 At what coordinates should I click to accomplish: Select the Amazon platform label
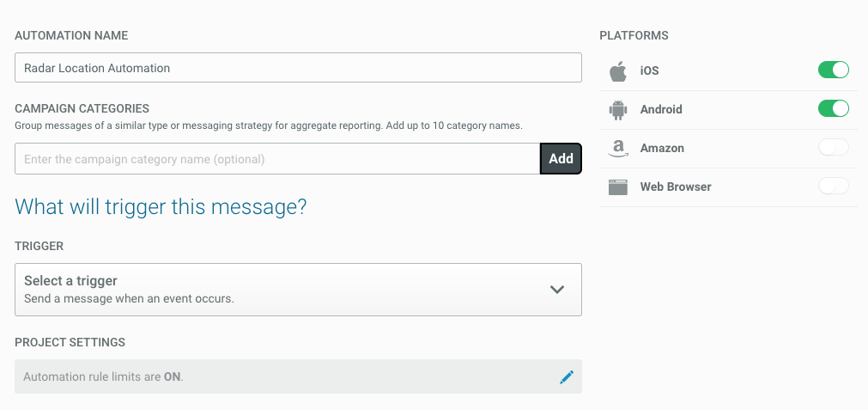(x=662, y=148)
